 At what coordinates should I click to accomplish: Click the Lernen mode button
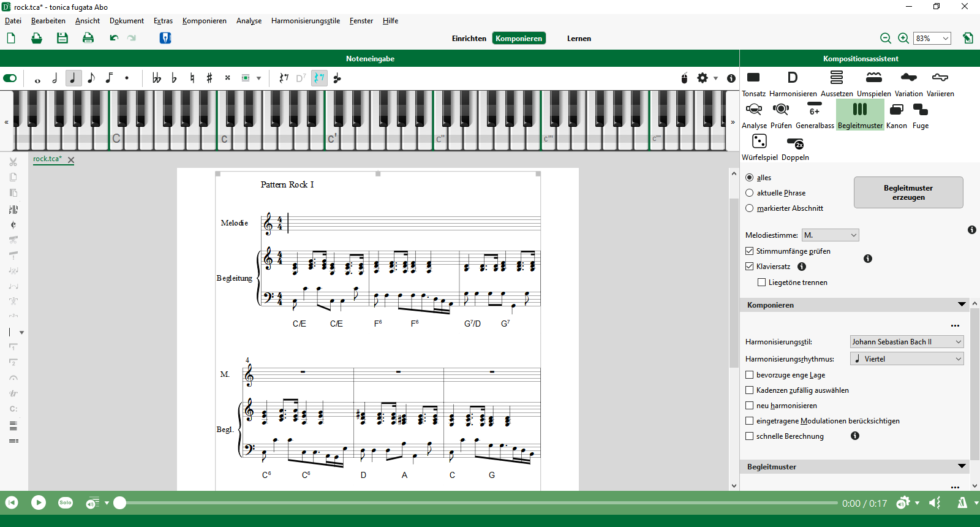[x=579, y=39]
